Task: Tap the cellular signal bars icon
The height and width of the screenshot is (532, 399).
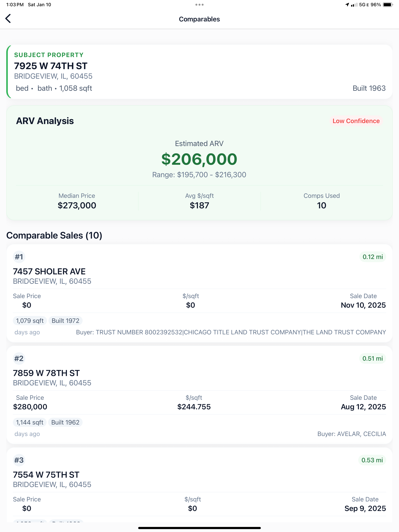Action: pyautogui.click(x=354, y=4)
